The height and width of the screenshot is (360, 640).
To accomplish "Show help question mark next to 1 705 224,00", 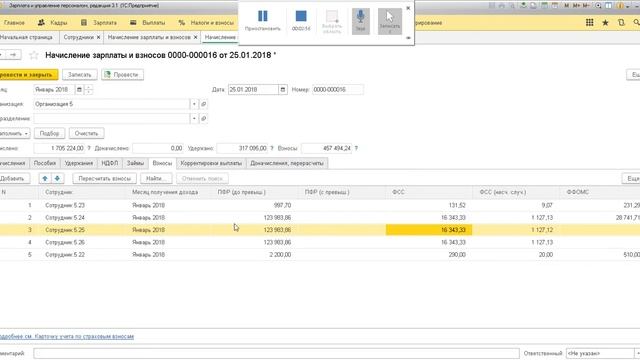I will tap(89, 149).
